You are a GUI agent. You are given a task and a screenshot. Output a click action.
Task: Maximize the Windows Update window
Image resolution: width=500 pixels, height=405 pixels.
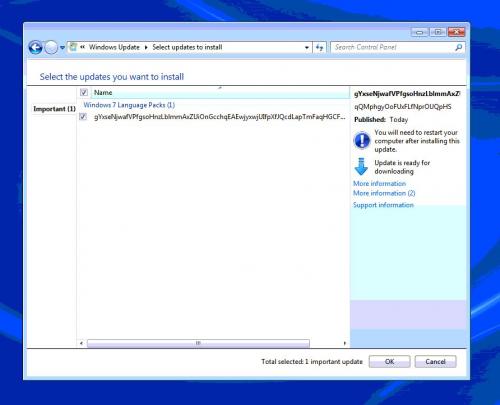438,32
